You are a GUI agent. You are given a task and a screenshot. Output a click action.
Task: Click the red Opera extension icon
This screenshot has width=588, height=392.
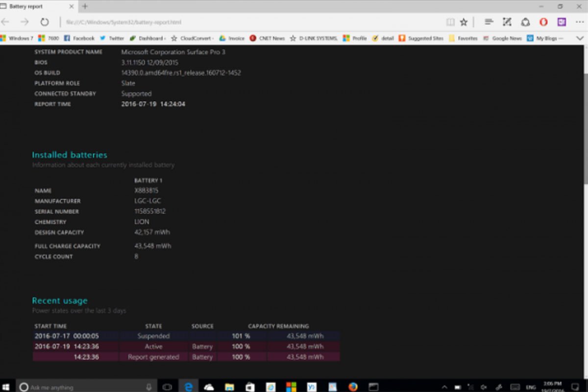(543, 22)
